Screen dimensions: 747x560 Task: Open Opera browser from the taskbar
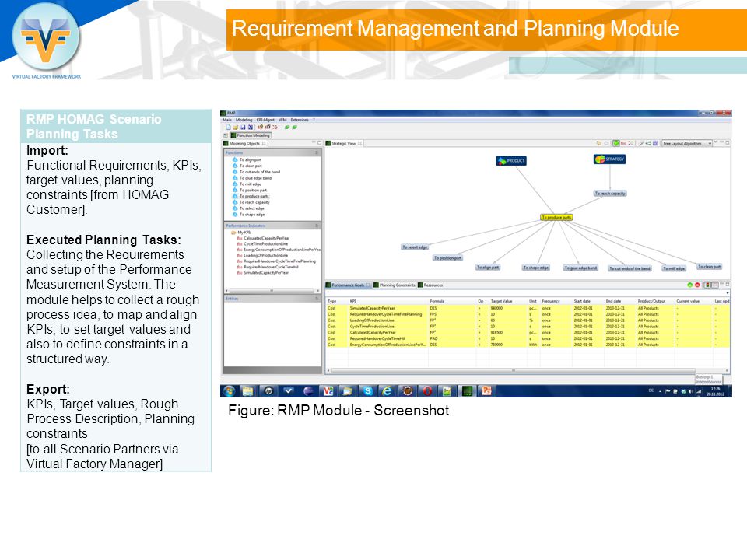point(427,391)
